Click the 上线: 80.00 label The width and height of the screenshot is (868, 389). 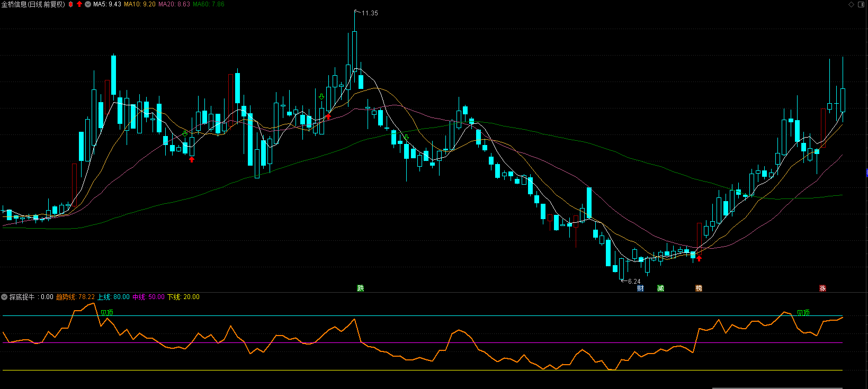113,297
